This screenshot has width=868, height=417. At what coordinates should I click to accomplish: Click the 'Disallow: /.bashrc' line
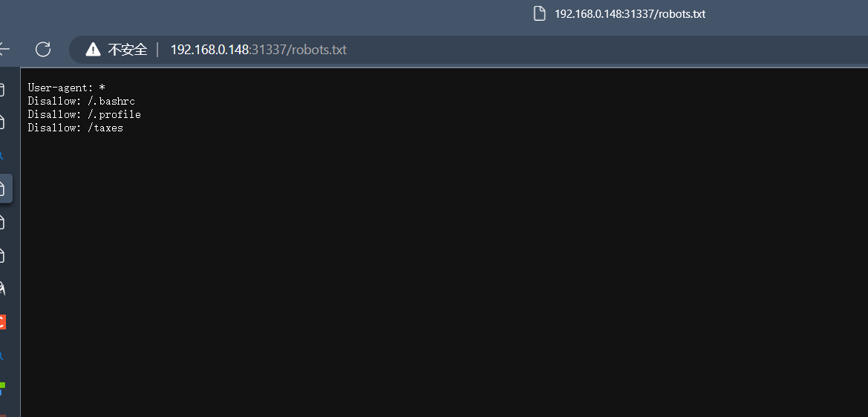pyautogui.click(x=82, y=101)
